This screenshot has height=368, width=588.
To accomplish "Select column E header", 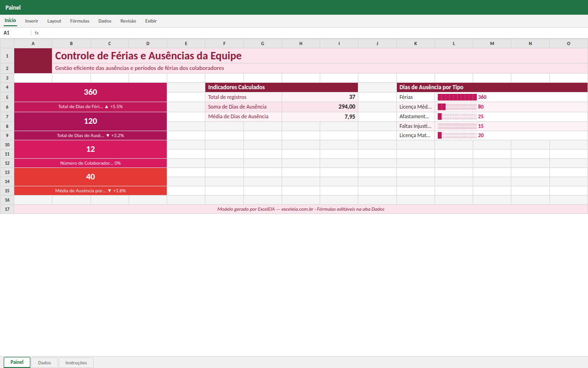I will coord(186,44).
